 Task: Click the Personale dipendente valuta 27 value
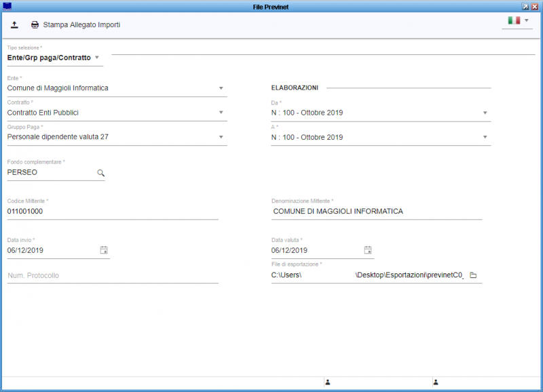[58, 137]
